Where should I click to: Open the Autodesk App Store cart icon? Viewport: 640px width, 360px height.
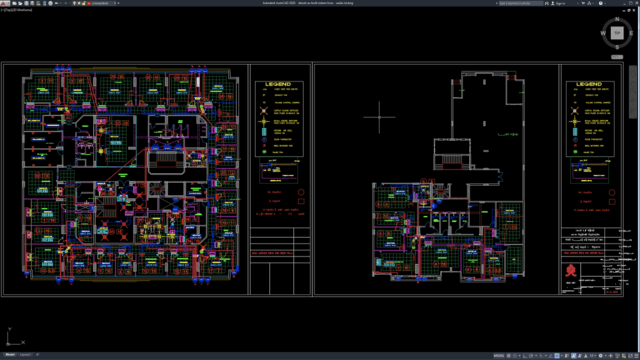pyautogui.click(x=583, y=3)
